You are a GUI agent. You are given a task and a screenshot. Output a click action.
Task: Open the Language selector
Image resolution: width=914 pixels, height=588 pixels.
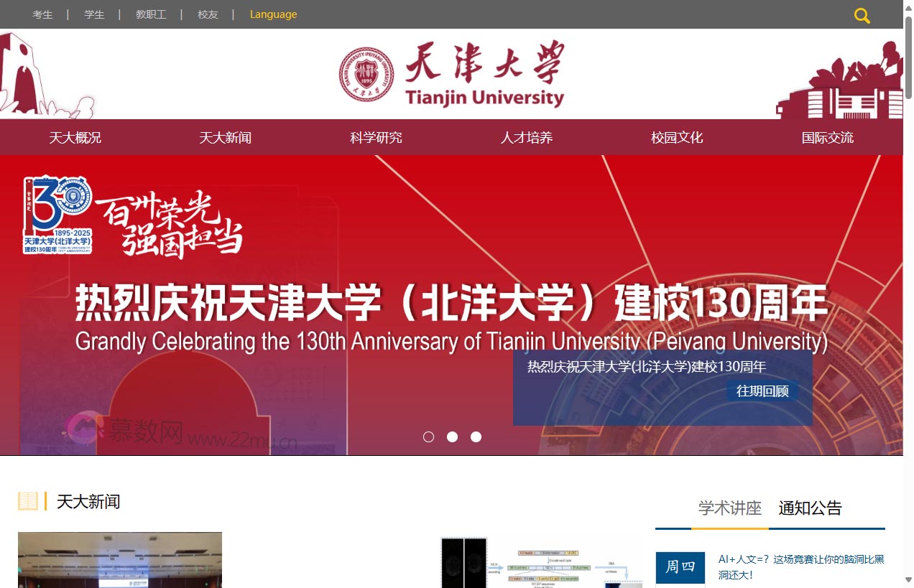[273, 14]
